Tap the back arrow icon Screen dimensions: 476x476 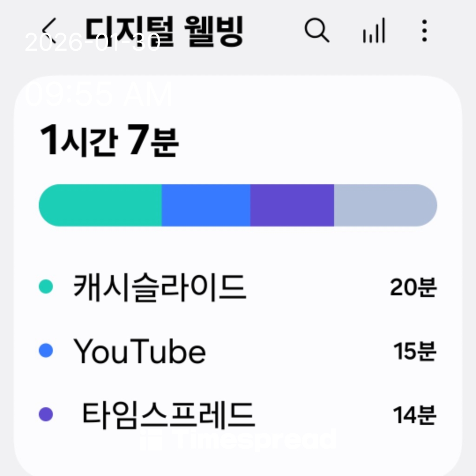(52, 30)
